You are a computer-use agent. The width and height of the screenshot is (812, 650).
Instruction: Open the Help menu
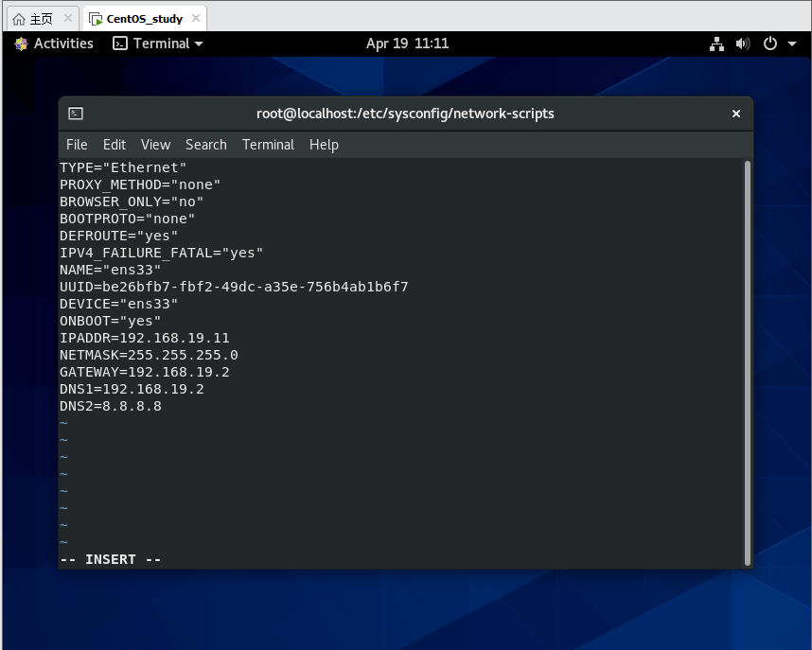tap(324, 145)
